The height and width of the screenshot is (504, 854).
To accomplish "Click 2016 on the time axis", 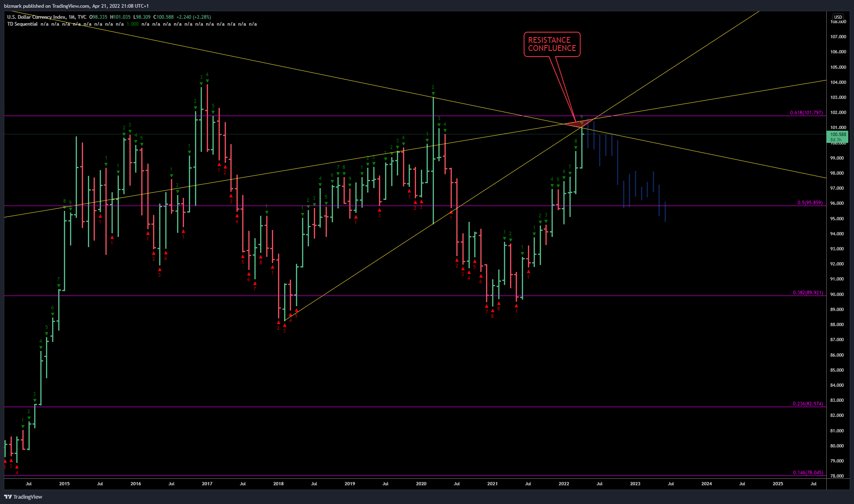I will pyautogui.click(x=136, y=484).
